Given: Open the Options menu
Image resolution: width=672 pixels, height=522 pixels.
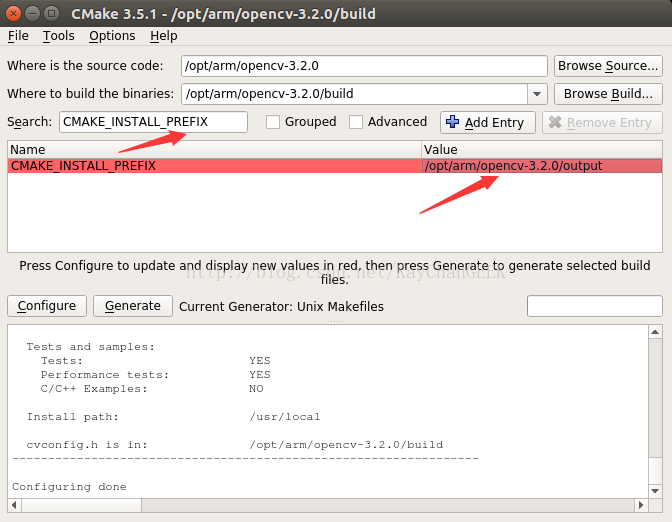Looking at the screenshot, I should tap(112, 36).
